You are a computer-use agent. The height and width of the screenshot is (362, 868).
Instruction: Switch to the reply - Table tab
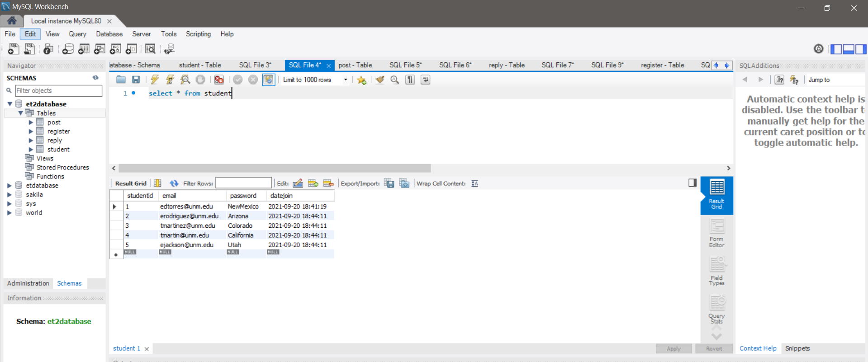pos(507,65)
